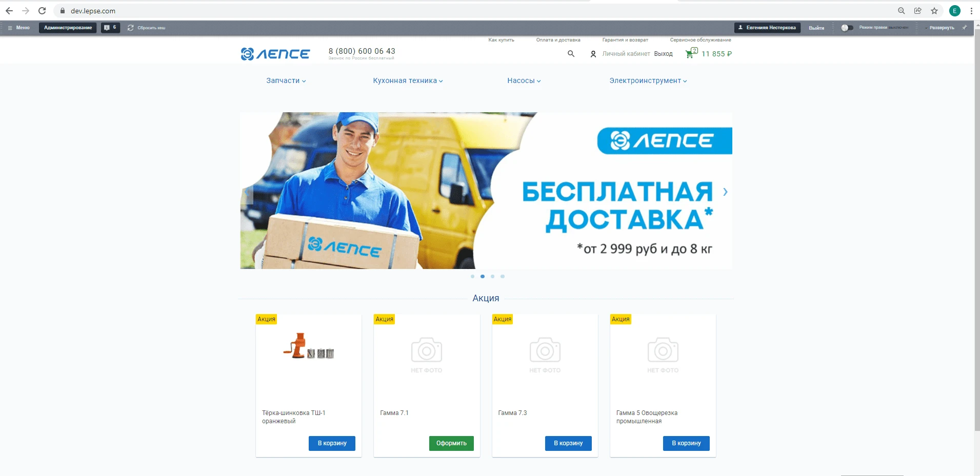Click the user account icon
This screenshot has width=980, height=476.
pyautogui.click(x=593, y=54)
